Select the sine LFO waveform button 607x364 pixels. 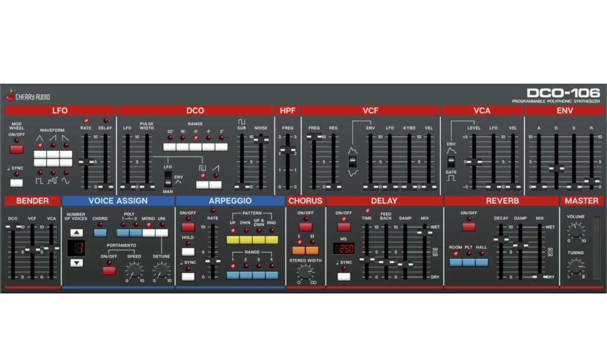click(x=66, y=162)
